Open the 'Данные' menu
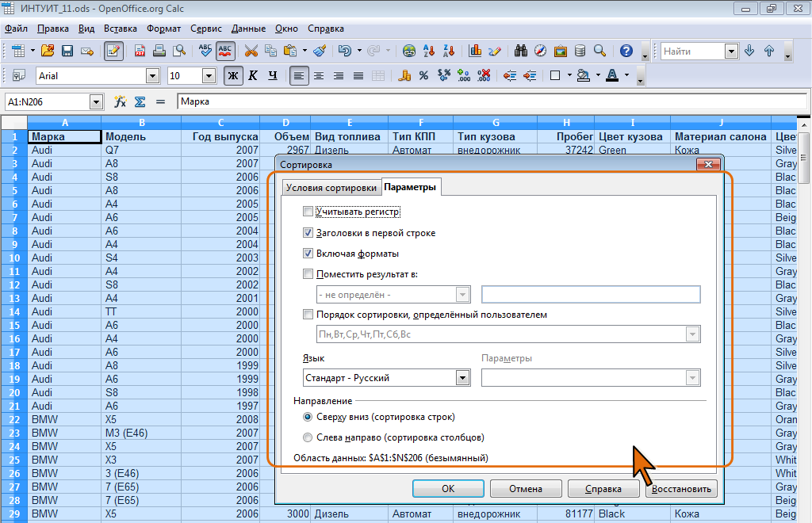The height and width of the screenshot is (523, 812). pyautogui.click(x=248, y=29)
